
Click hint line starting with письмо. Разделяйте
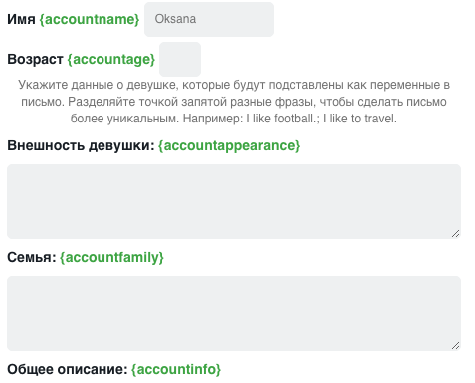[234, 102]
